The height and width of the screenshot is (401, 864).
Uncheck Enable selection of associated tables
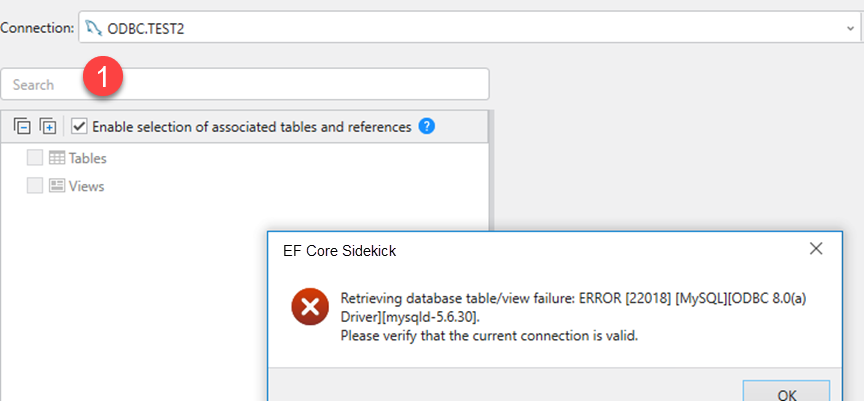[79, 127]
